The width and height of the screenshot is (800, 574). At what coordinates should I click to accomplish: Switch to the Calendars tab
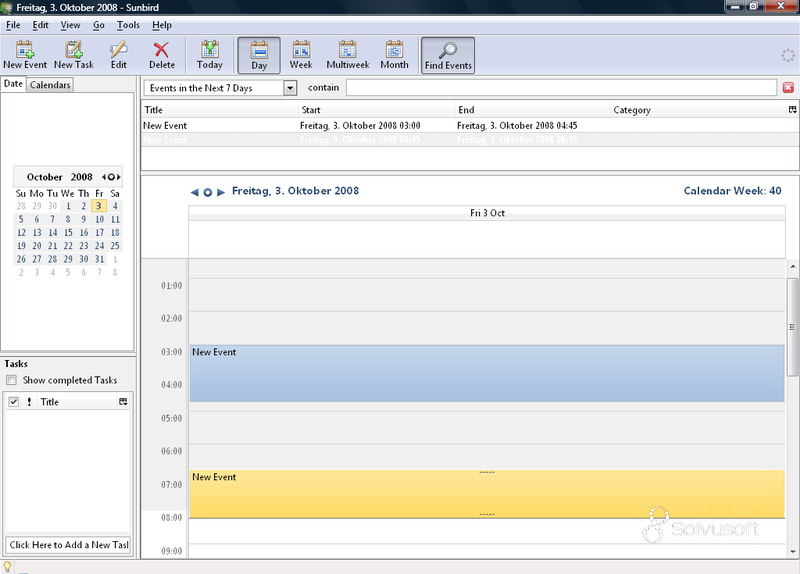(x=50, y=85)
